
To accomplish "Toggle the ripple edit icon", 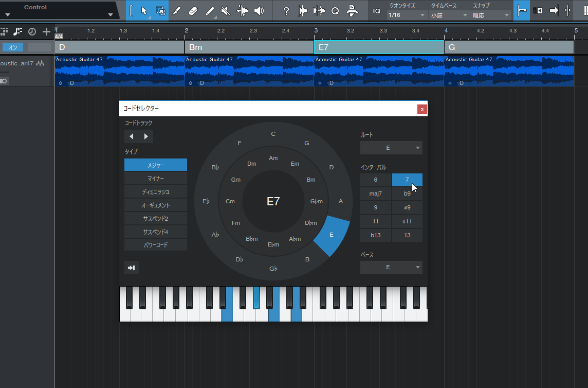I will (538, 10).
